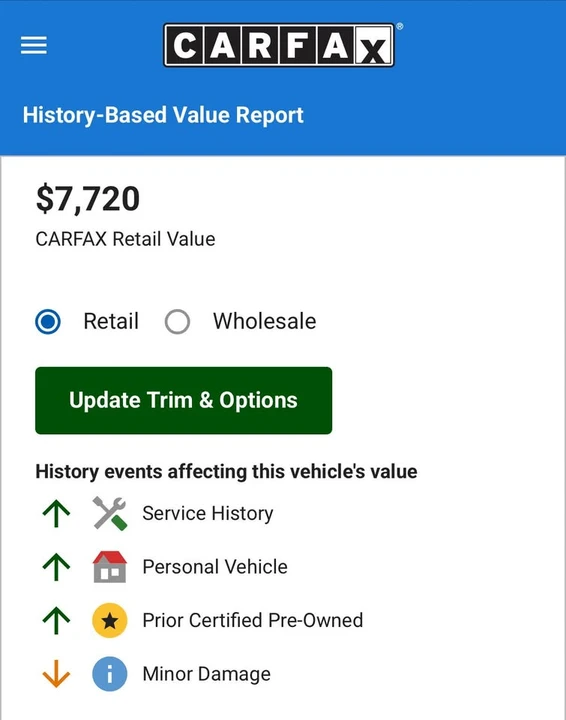Click the up arrow beside Prior Certified Pre-Owned
Screen dimensions: 566x720
[x=56, y=620]
